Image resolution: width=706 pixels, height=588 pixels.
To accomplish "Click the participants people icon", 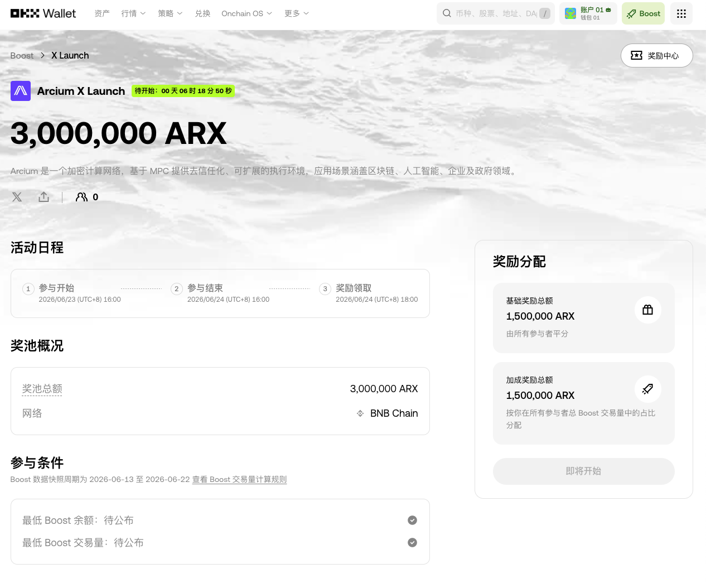I will pyautogui.click(x=81, y=197).
